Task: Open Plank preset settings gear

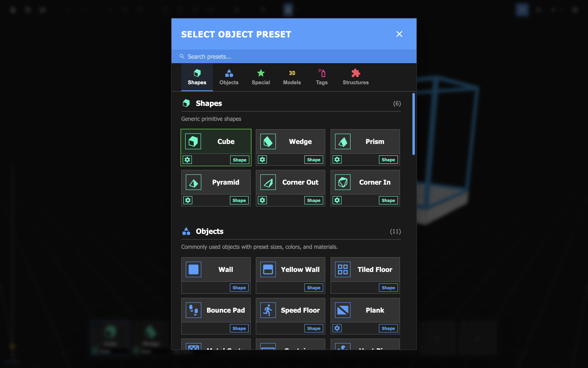Action: pyautogui.click(x=337, y=328)
